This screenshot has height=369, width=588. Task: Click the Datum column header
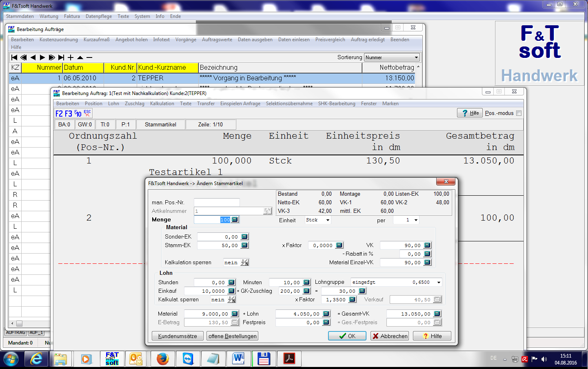coord(83,68)
